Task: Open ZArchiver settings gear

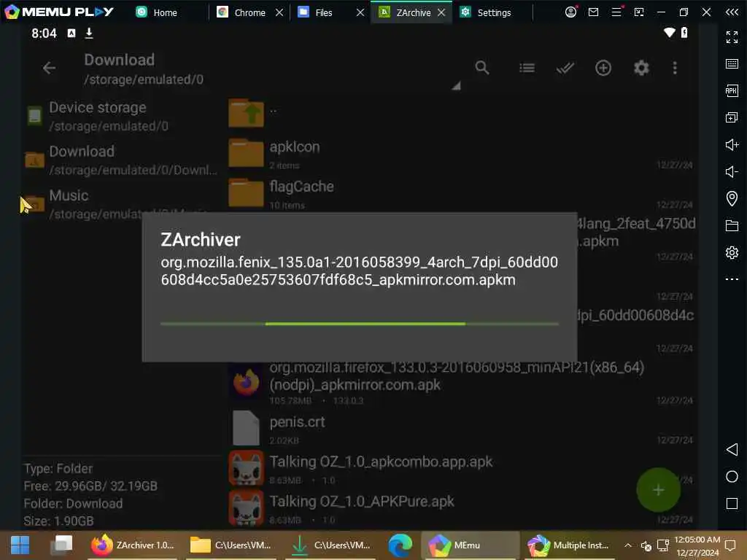Action: tap(641, 68)
